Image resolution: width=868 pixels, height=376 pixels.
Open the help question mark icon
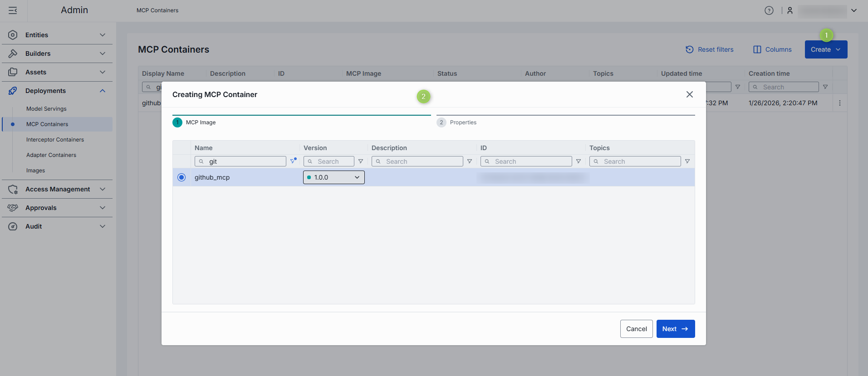pyautogui.click(x=769, y=10)
